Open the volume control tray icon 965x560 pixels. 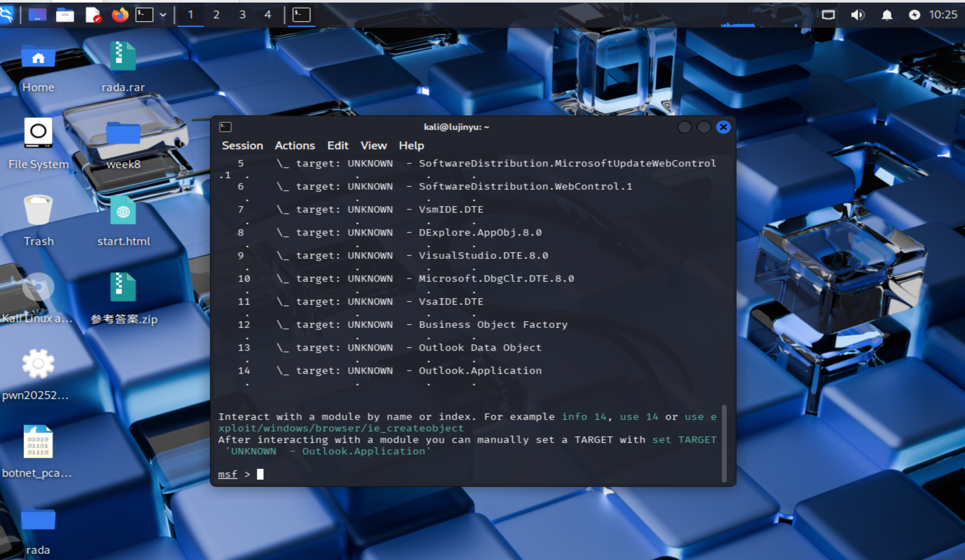(858, 15)
